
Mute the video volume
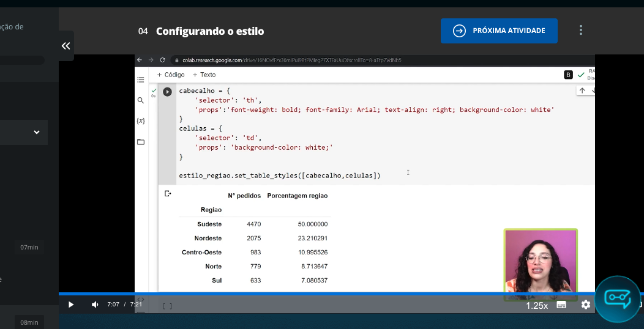pos(95,305)
